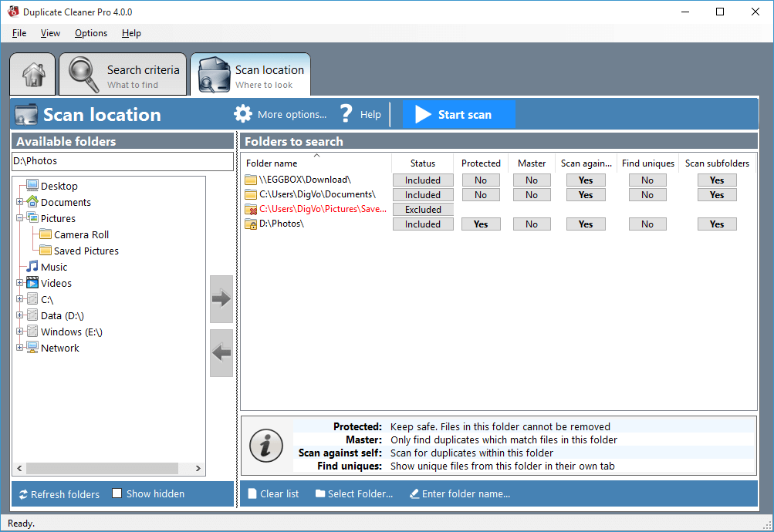
Task: Open More options settings gear
Action: click(x=242, y=113)
